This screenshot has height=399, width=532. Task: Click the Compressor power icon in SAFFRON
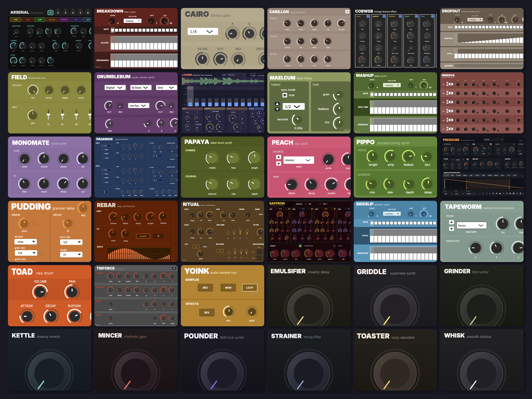pyautogui.click(x=334, y=246)
